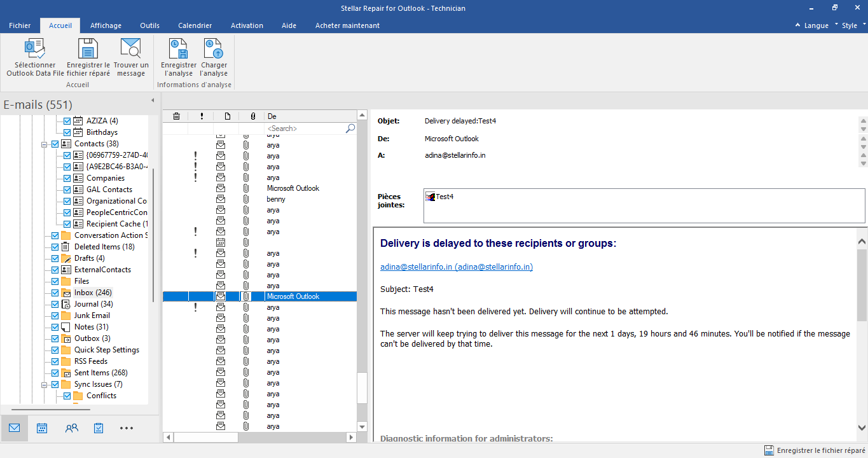This screenshot has width=868, height=458.
Task: Select Inbox (246) folder
Action: click(x=93, y=293)
